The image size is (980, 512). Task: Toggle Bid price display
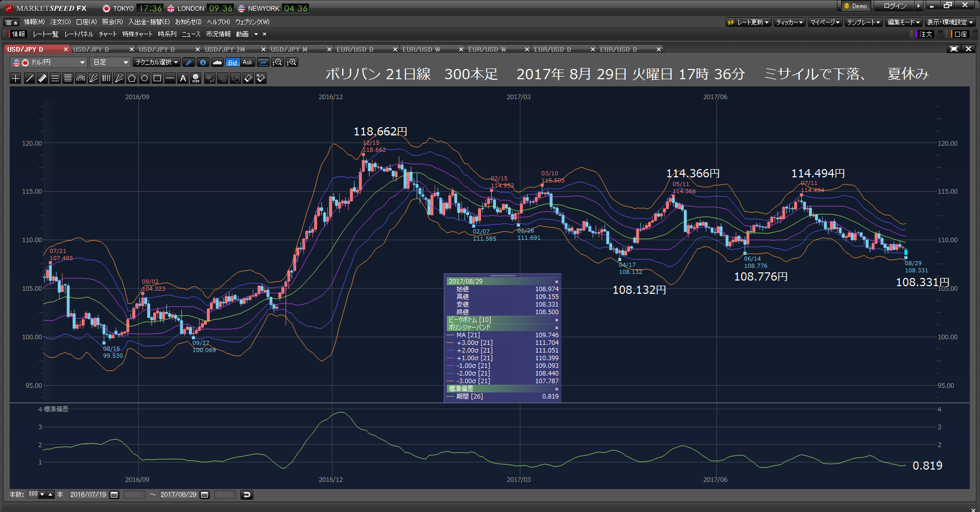point(232,62)
